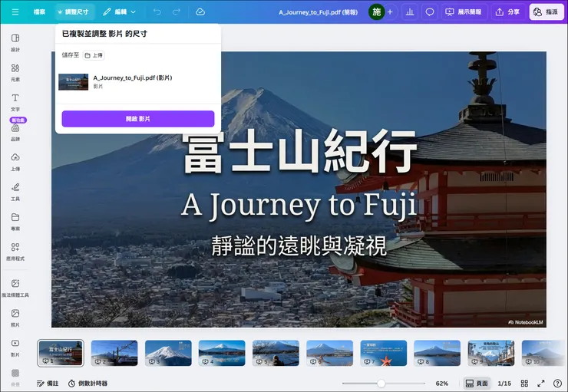
Task: Open the comments speech bubble icon
Action: 430,12
